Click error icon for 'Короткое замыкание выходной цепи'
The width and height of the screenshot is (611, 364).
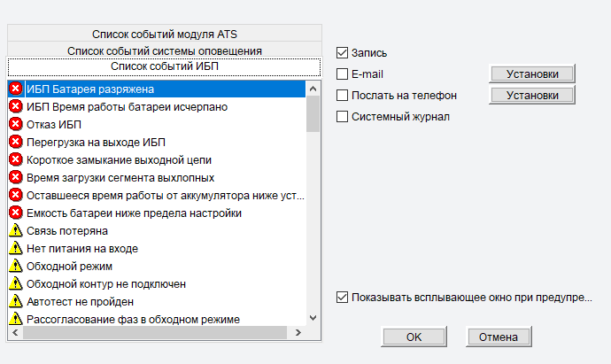[x=16, y=159]
